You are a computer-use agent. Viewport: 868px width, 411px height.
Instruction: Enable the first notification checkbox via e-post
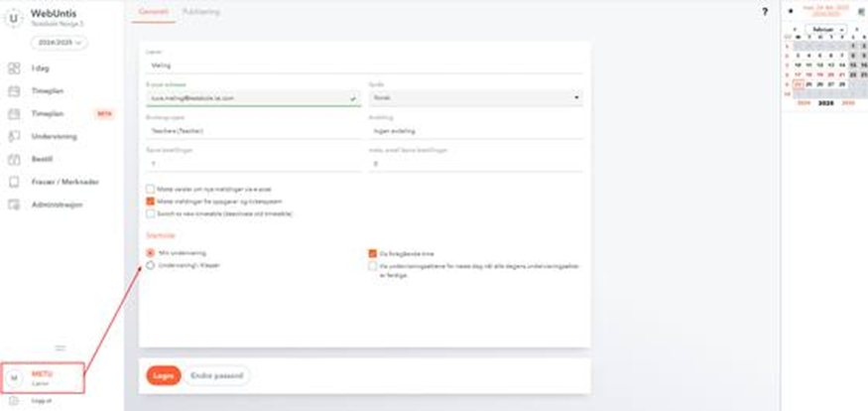(150, 189)
